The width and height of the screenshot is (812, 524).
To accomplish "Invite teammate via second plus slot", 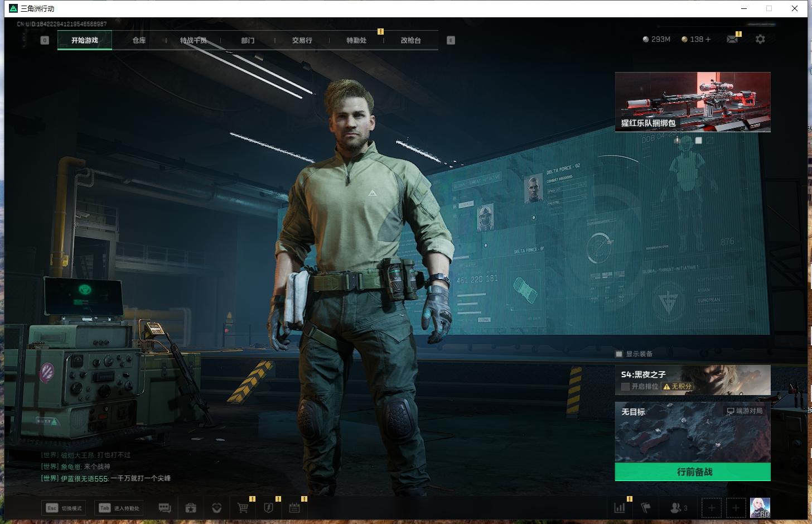I will coord(736,508).
